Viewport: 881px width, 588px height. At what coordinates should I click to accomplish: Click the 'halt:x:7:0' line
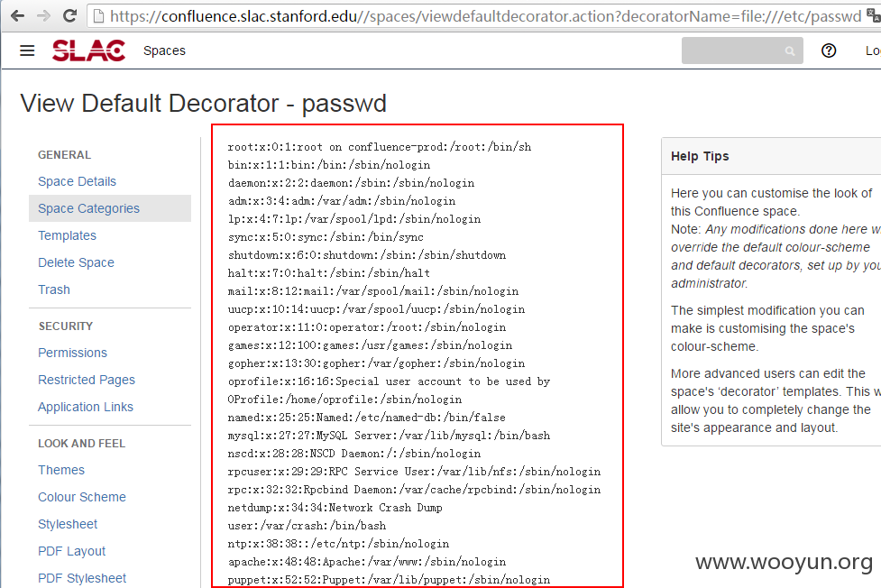point(329,272)
